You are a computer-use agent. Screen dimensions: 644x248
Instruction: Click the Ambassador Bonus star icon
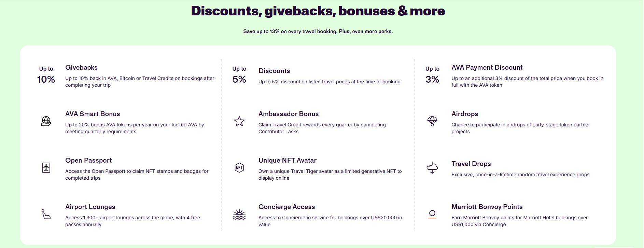click(239, 121)
